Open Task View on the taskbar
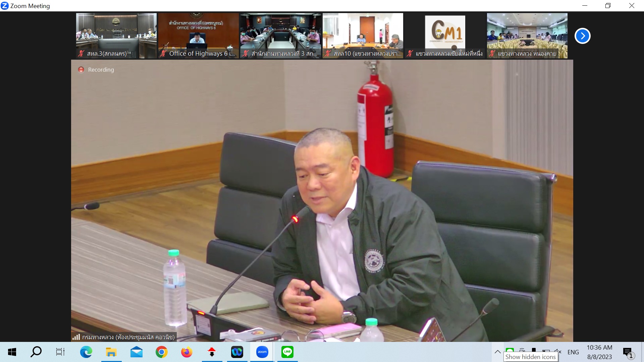This screenshot has width=644, height=362. [60, 352]
